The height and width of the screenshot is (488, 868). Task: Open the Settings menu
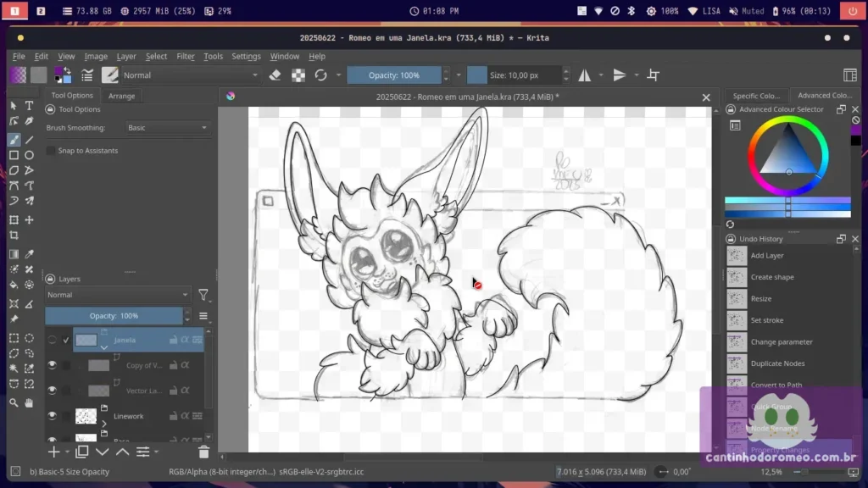click(246, 57)
